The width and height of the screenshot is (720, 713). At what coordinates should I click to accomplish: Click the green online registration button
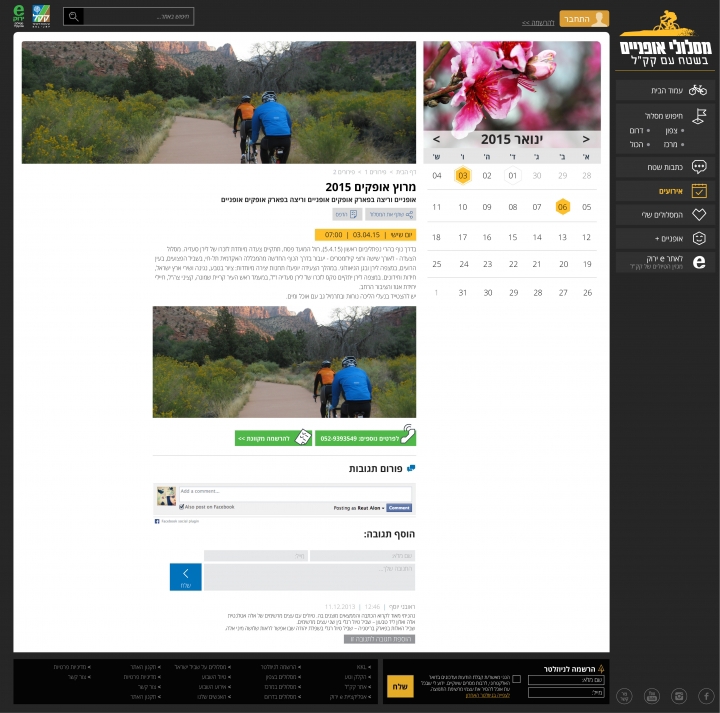[x=273, y=438]
